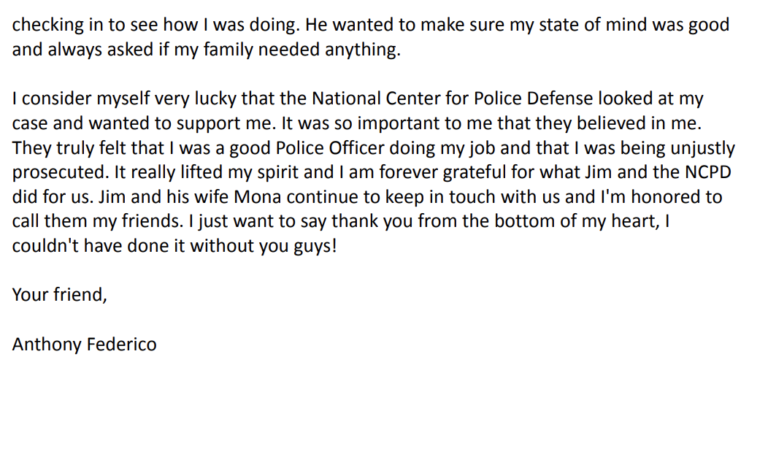The height and width of the screenshot is (473, 768).
Task: Click the name Mona in the paragraph
Action: click(x=258, y=196)
